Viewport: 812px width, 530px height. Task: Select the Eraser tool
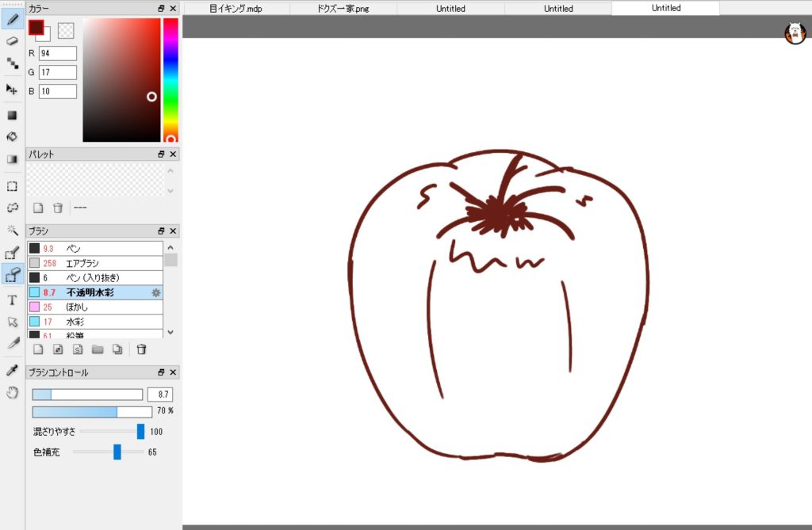[12, 40]
